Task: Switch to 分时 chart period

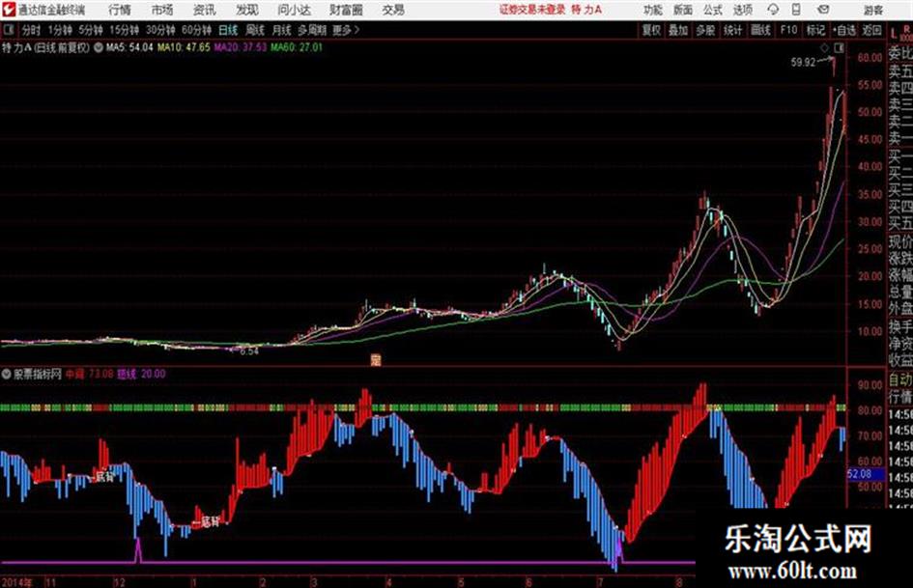Action: click(x=31, y=30)
